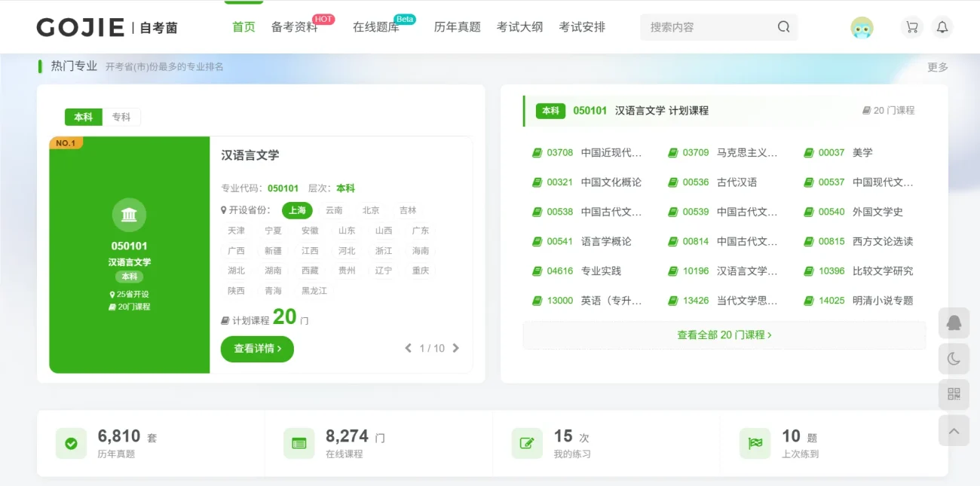Open the user avatar profile
This screenshot has height=486, width=980.
click(x=862, y=28)
